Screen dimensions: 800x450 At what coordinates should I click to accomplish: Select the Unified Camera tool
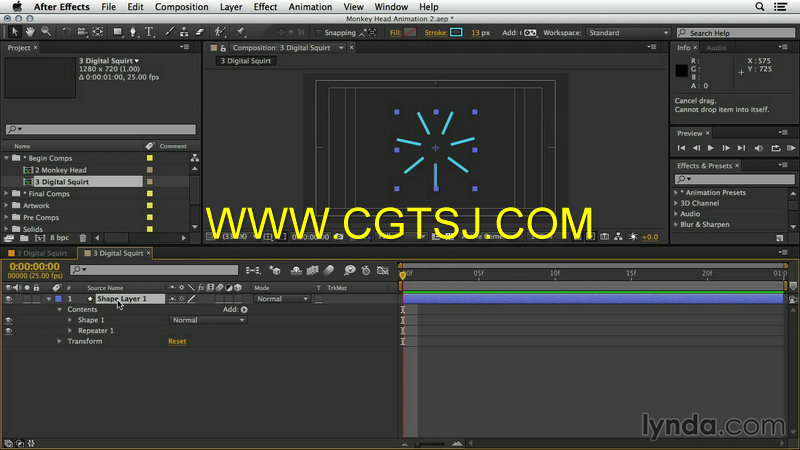coord(82,32)
